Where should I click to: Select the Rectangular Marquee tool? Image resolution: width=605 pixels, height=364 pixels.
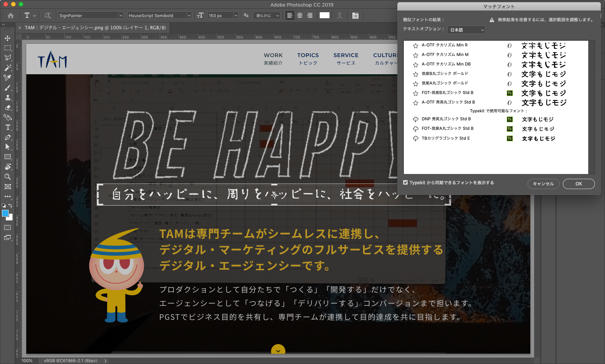click(x=8, y=48)
